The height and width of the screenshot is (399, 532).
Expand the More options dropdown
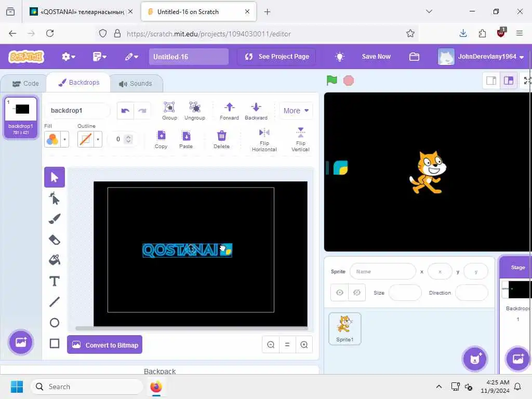(296, 111)
